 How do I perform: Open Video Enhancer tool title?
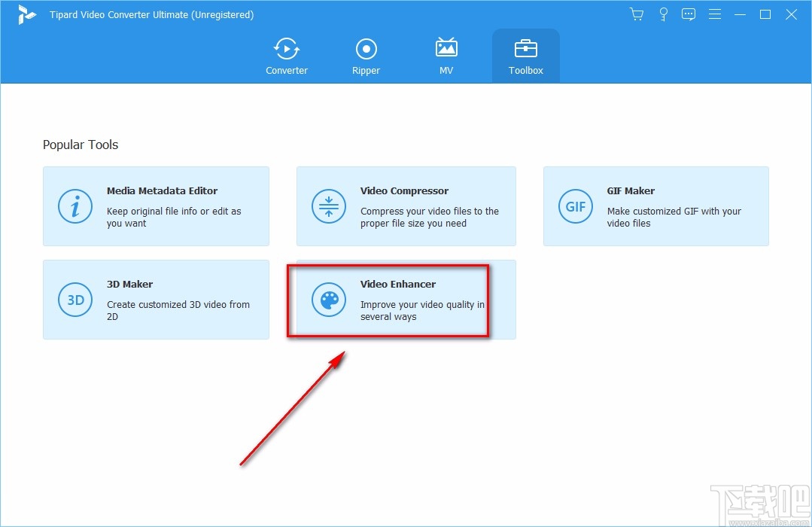click(397, 284)
